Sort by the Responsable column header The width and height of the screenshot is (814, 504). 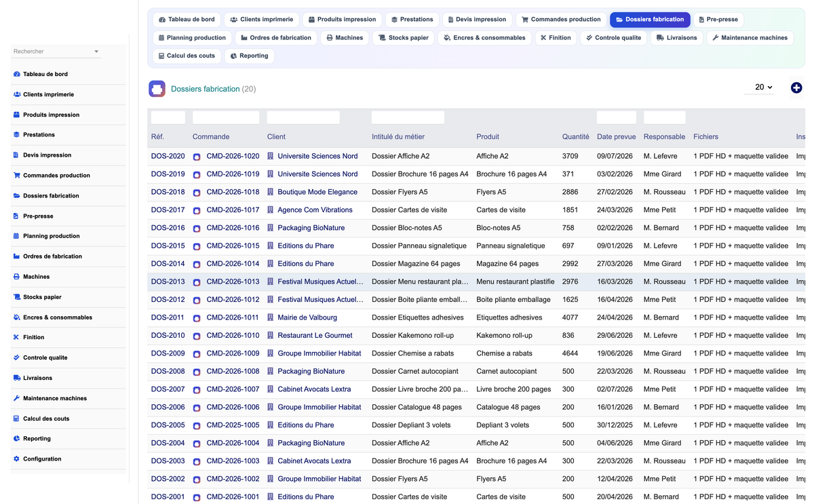tap(664, 137)
